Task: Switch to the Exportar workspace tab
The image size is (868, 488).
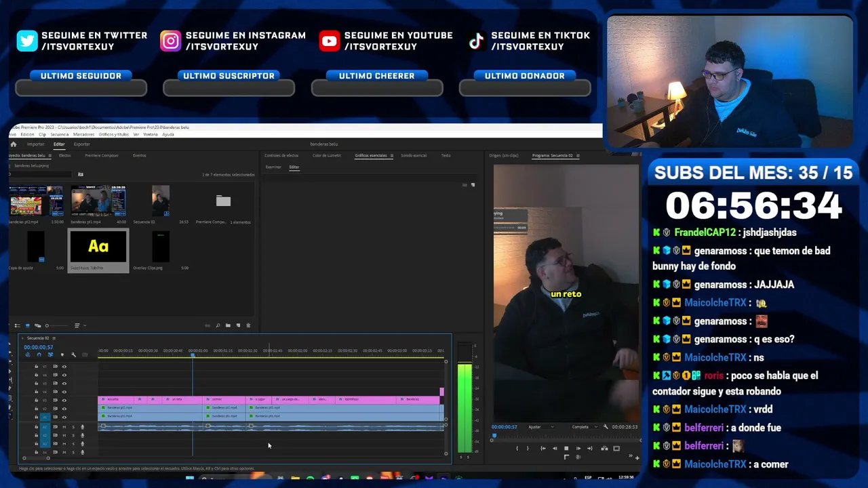Action: pos(81,144)
